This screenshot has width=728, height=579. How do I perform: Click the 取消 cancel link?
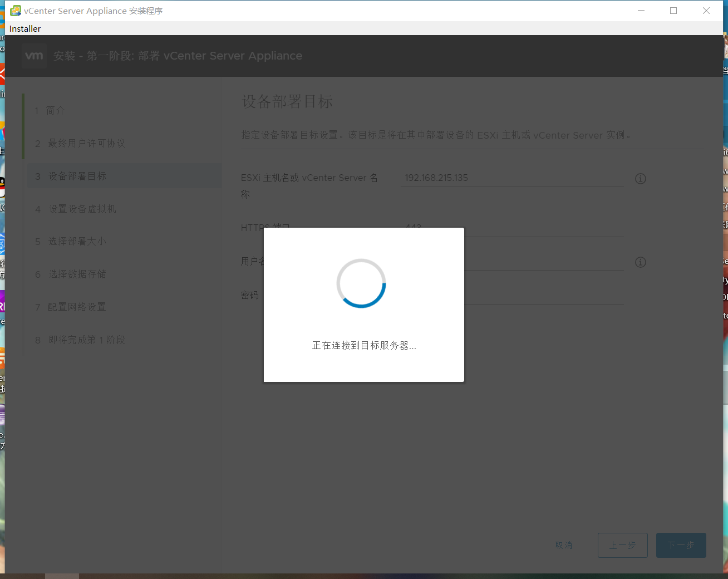564,545
